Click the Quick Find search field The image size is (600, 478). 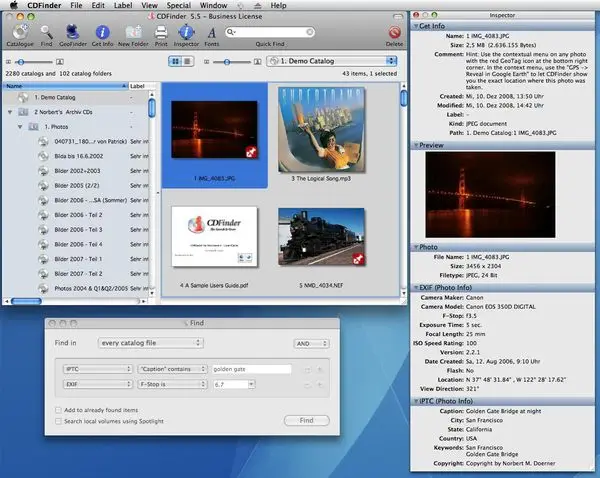click(x=270, y=32)
